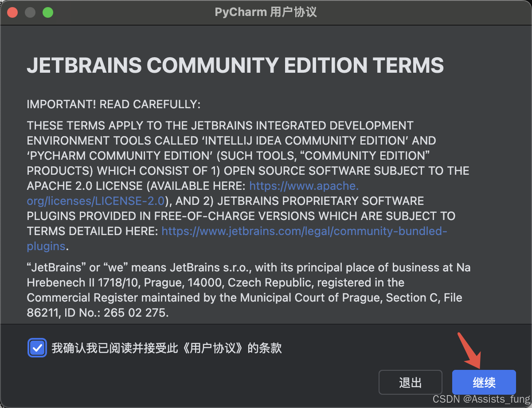Image resolution: width=532 pixels, height=408 pixels.
Task: Click the PyCharm 用户协议 window title
Action: [x=266, y=12]
